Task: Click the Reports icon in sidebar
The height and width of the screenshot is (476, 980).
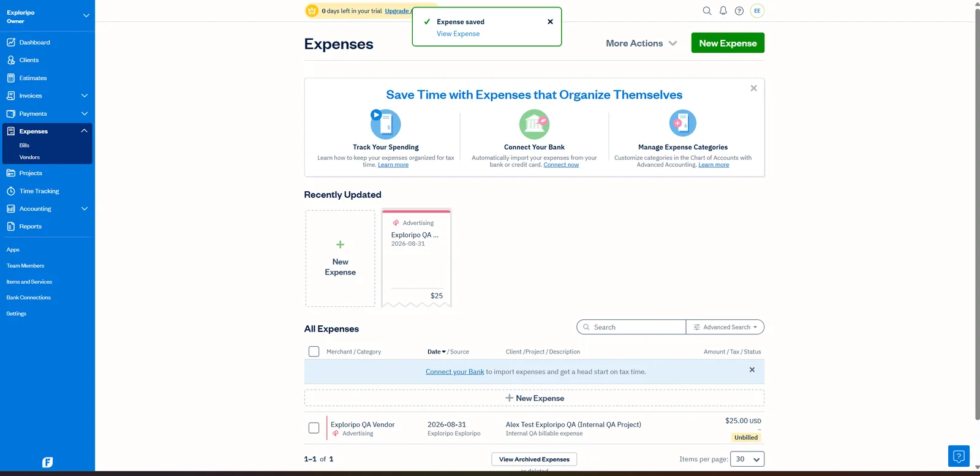Action: pyautogui.click(x=11, y=227)
